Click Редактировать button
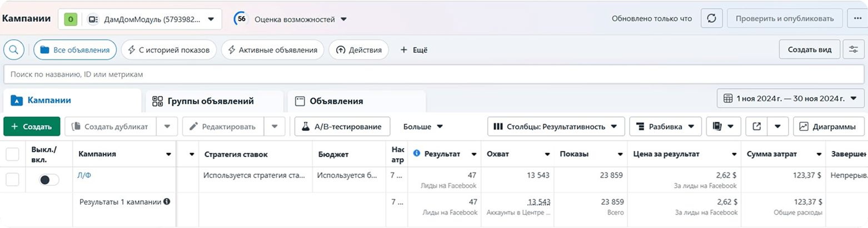This screenshot has width=868, height=228. 222,126
